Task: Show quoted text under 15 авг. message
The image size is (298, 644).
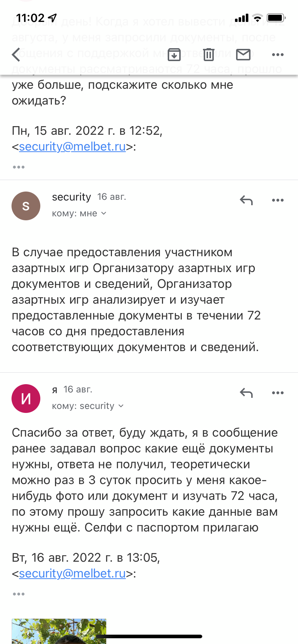Action: 19,167
